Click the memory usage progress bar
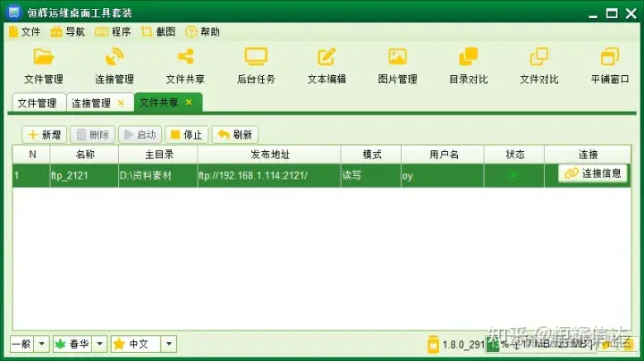Viewport: 644px width, 361px height. point(541,344)
